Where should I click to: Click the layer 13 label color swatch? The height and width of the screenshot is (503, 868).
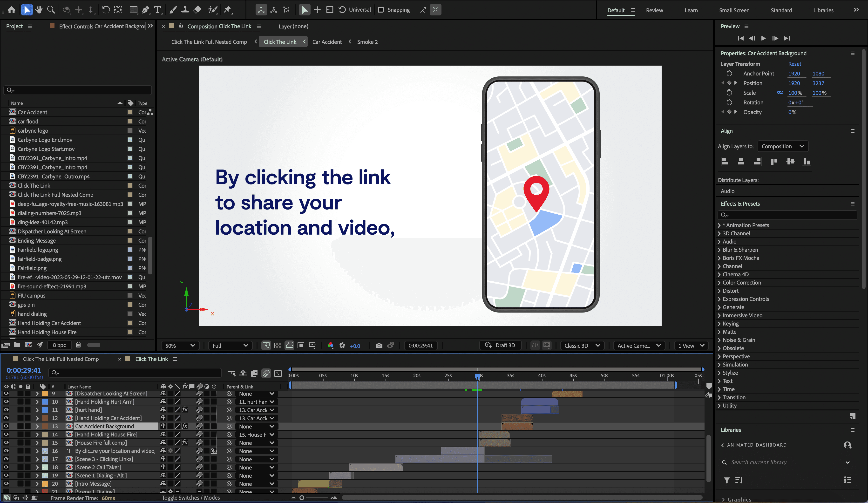click(45, 426)
